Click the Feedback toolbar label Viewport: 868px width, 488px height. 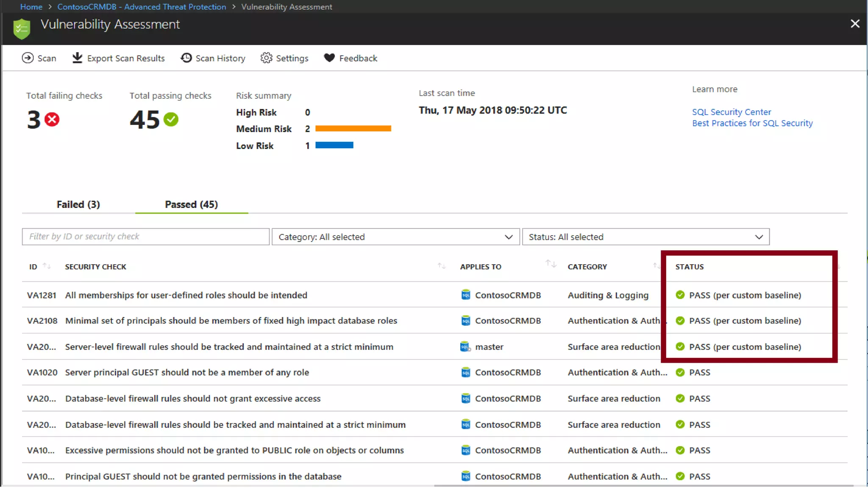point(358,58)
